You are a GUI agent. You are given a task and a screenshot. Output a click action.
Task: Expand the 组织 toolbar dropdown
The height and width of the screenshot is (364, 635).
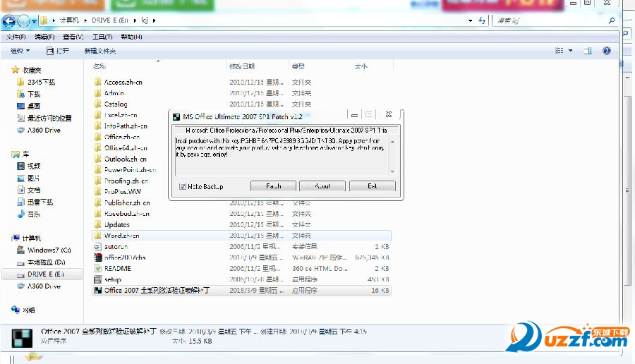(20, 51)
